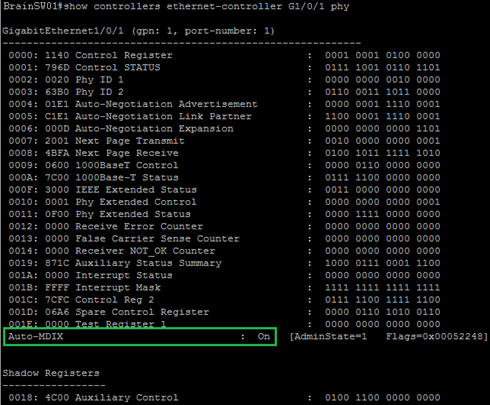Click 'Auxiliary Status Summary' row

pos(224,263)
